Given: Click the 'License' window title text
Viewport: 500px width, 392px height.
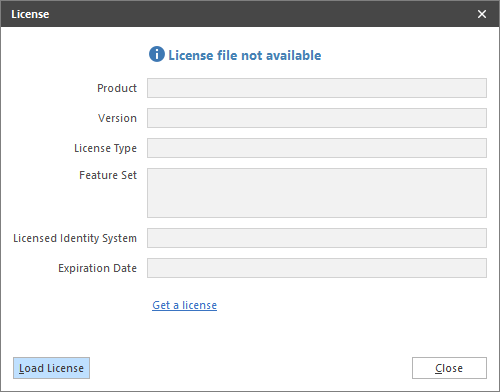Looking at the screenshot, I should 30,14.
